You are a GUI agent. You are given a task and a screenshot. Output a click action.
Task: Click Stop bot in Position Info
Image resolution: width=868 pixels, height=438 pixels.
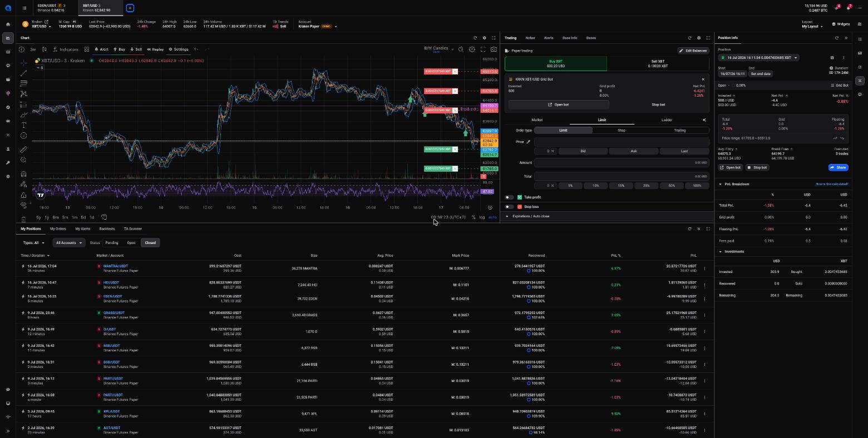[757, 167]
